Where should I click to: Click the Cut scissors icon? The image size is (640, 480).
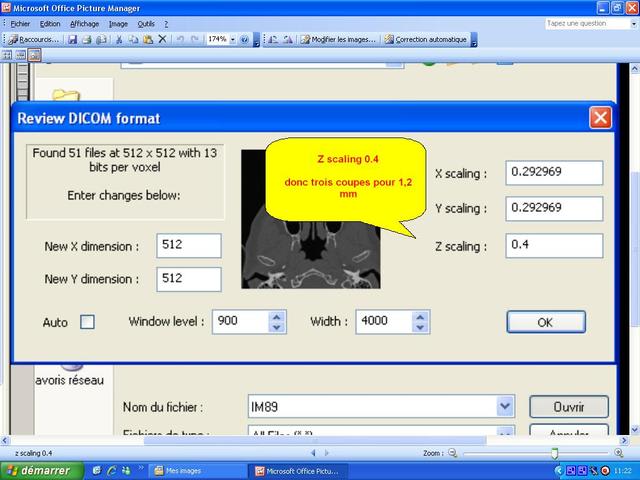tap(119, 40)
